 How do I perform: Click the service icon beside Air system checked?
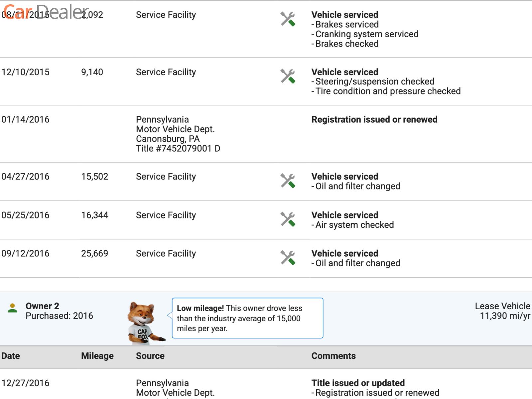coord(288,219)
